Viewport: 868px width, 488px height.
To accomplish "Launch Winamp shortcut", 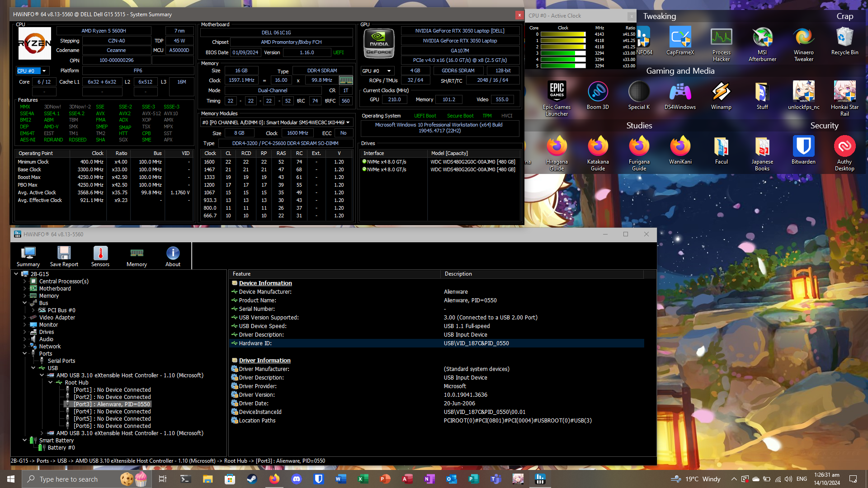I will coord(721,96).
